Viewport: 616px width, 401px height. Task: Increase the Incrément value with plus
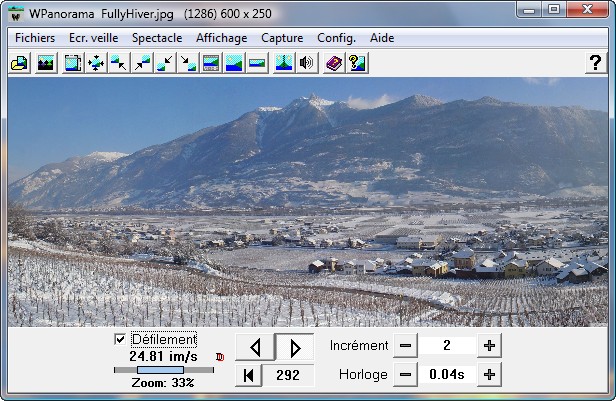coord(489,346)
